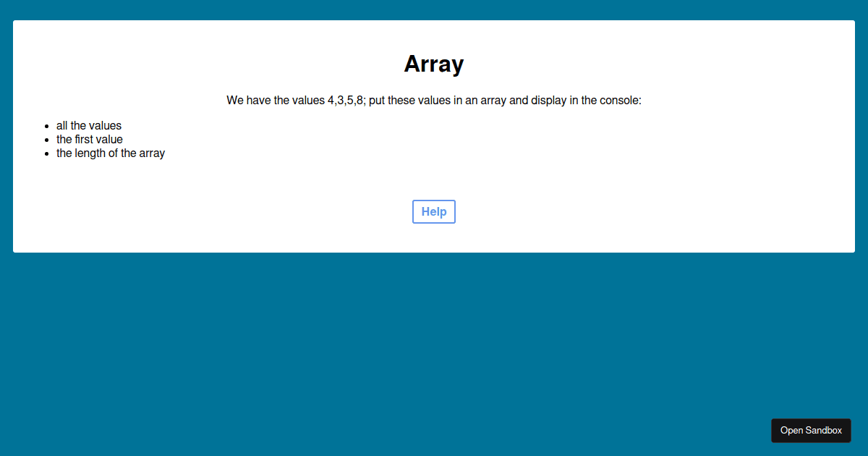Screen dimensions: 868x456
Task: Click the 'the first value' bullet item
Action: [90, 139]
